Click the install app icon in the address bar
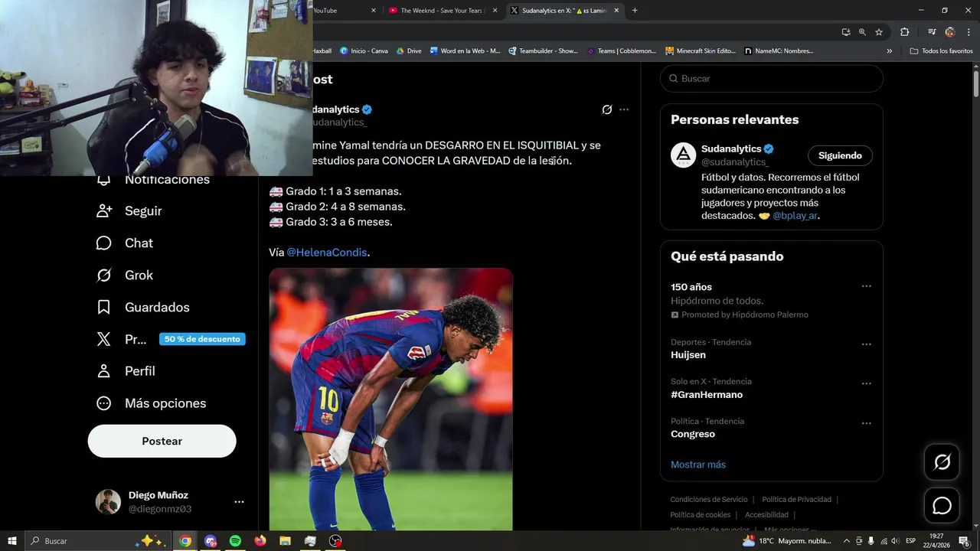Screen dimensions: 980x551 tap(845, 32)
